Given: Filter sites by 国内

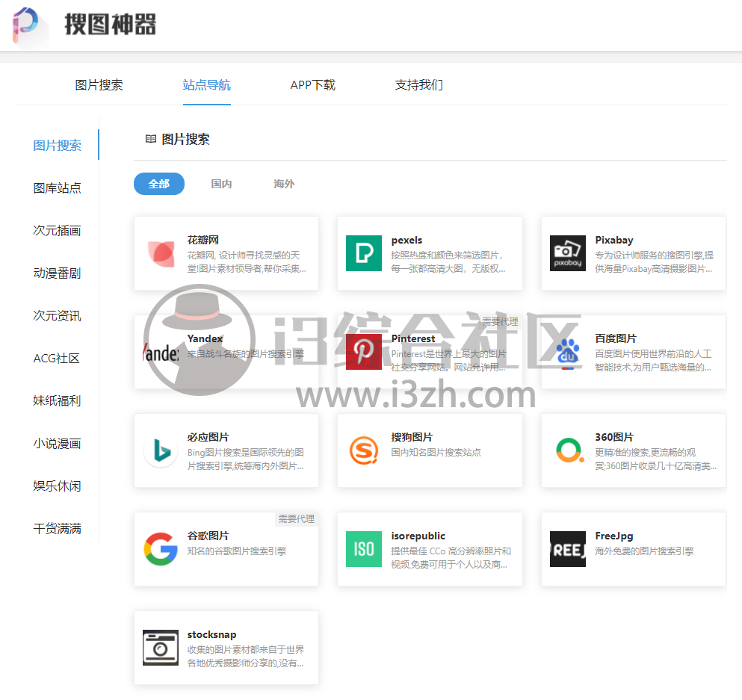Looking at the screenshot, I should pos(221,184).
